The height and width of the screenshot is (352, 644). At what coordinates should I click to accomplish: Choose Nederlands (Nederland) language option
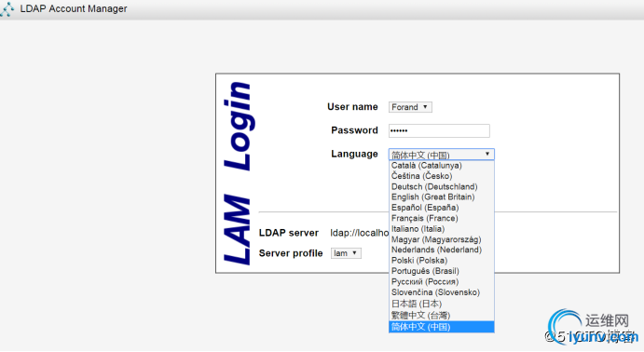coord(441,250)
